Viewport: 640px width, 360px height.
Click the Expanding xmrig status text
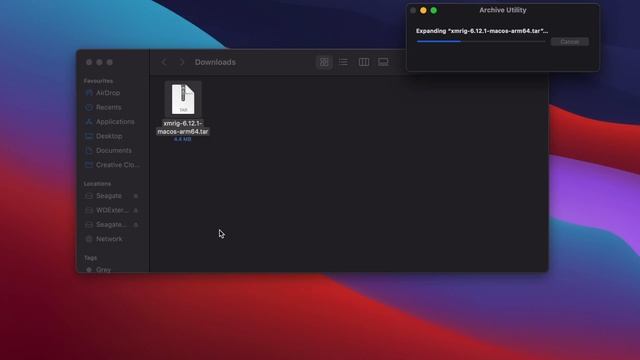click(482, 31)
